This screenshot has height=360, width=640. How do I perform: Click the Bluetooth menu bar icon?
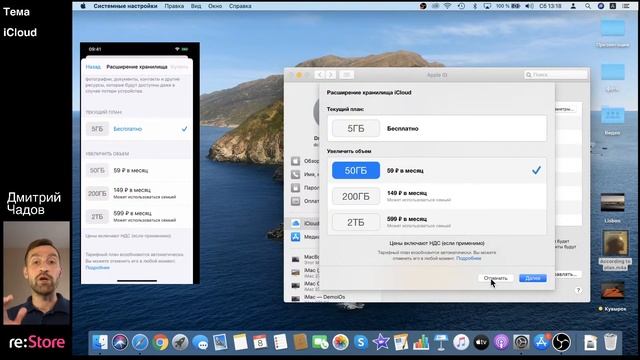pyautogui.click(x=474, y=6)
